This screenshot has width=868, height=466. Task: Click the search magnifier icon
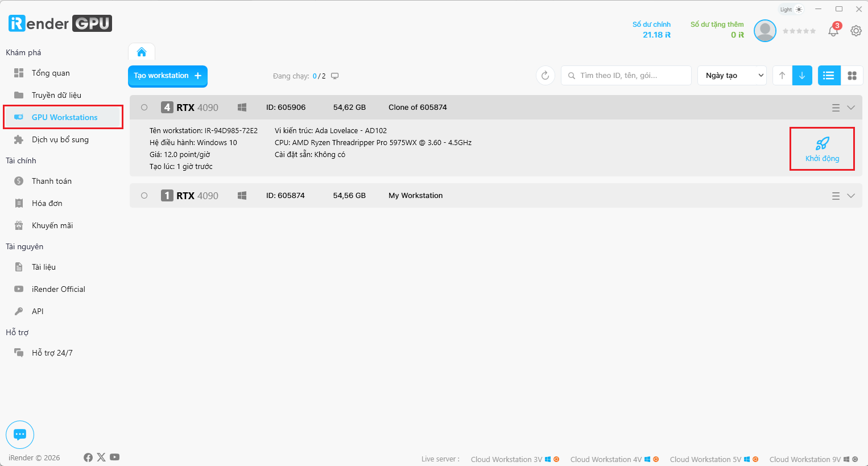572,76
